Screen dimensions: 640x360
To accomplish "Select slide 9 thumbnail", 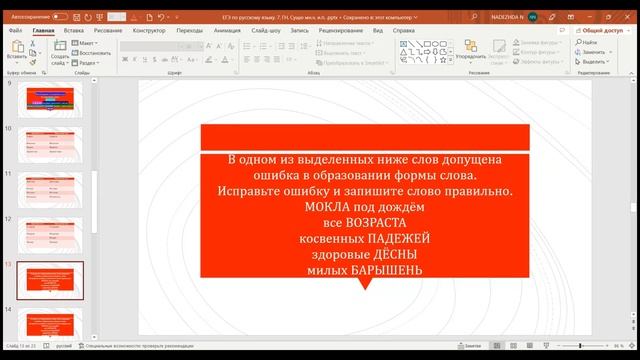I will [x=50, y=100].
